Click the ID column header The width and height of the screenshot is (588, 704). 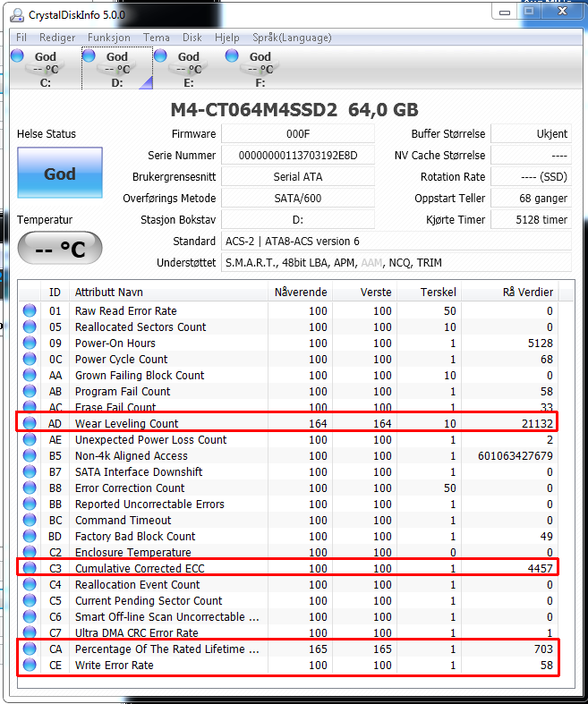pos(55,293)
